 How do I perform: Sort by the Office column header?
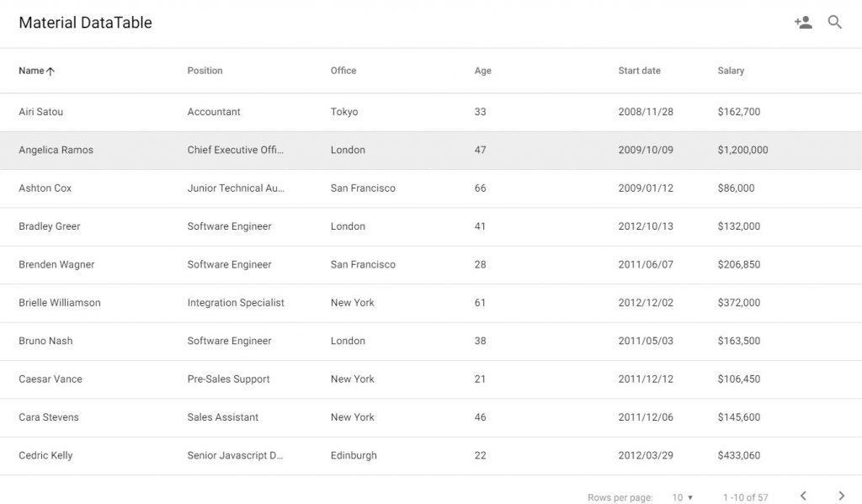coord(343,71)
